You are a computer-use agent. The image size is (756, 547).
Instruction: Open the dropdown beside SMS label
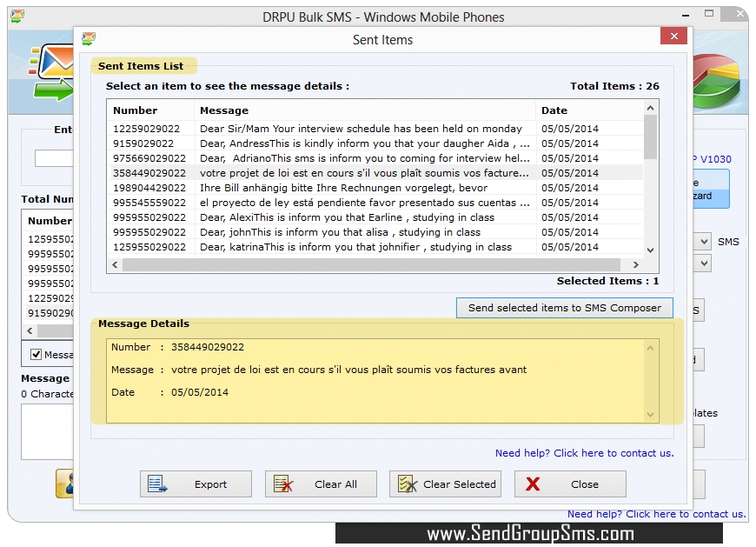[x=704, y=242]
